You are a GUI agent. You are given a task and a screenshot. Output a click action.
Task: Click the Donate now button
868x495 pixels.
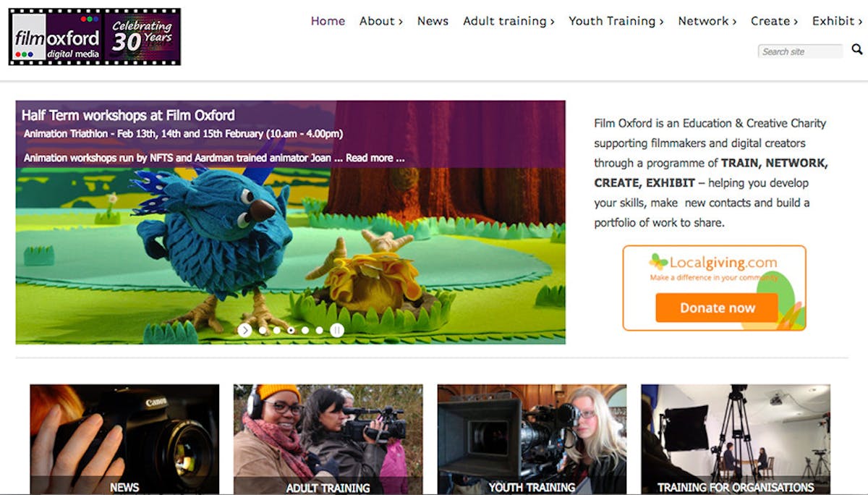click(717, 308)
